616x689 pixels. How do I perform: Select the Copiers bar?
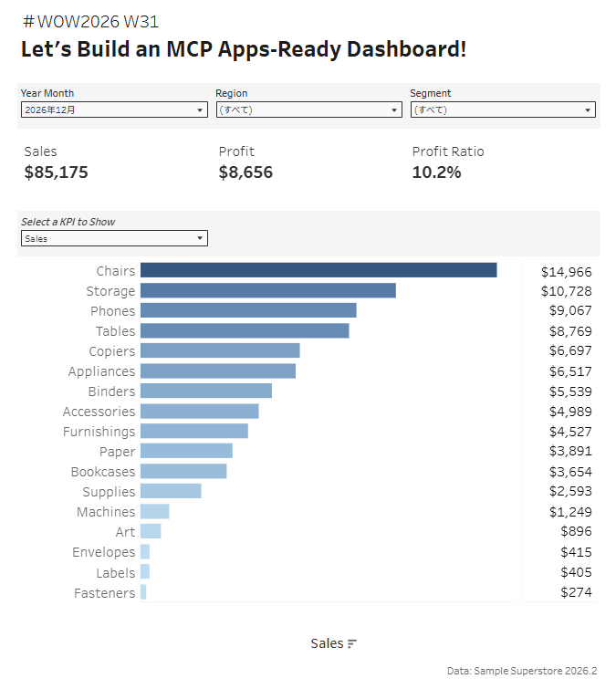(220, 350)
